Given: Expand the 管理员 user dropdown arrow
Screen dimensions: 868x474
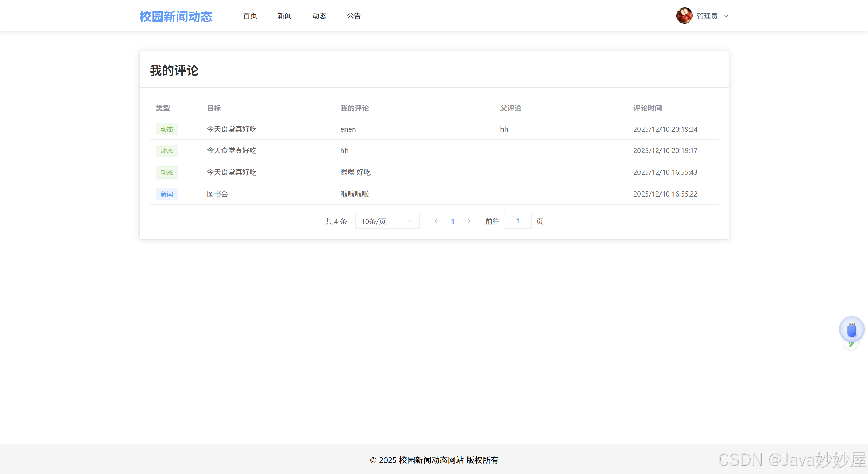Looking at the screenshot, I should point(726,16).
